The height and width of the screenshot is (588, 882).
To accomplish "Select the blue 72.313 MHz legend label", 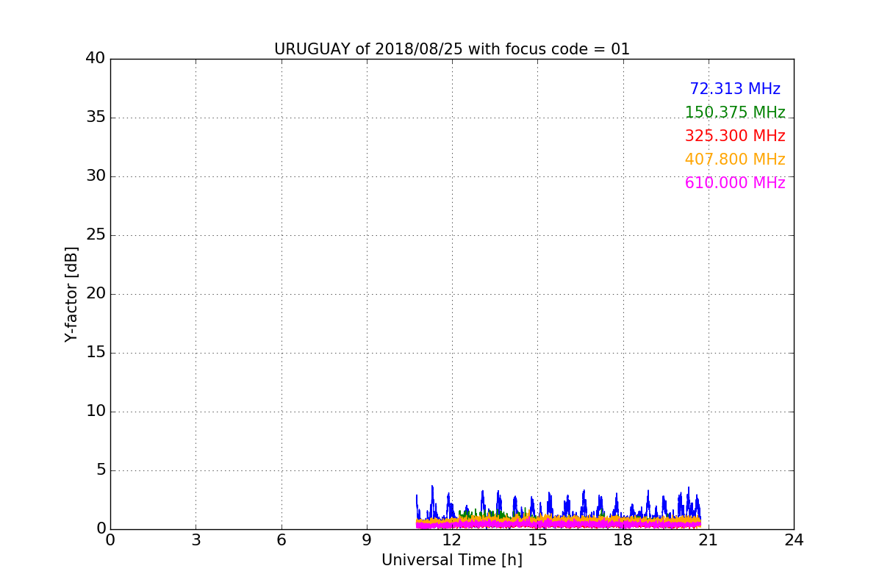I will tap(735, 89).
